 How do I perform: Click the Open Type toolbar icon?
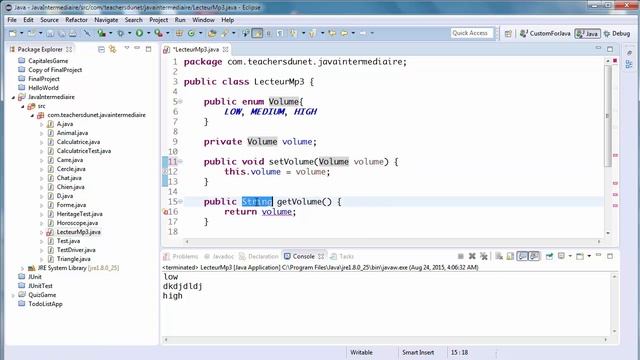212,33
